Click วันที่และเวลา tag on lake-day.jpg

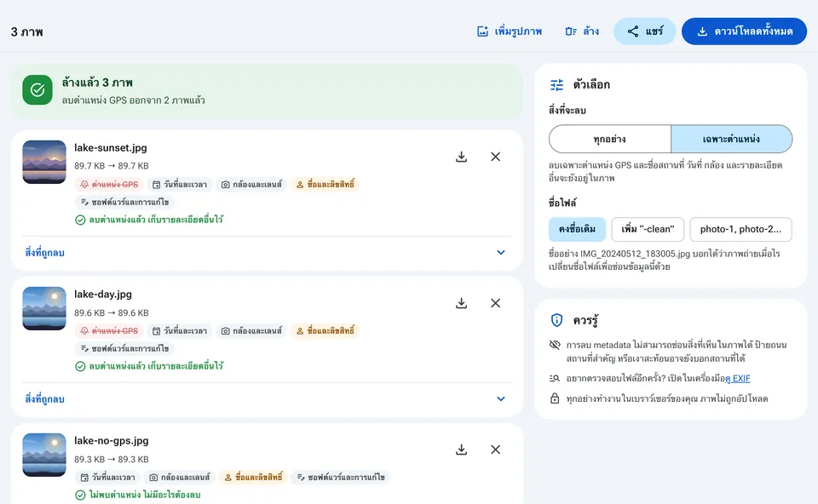tap(180, 331)
